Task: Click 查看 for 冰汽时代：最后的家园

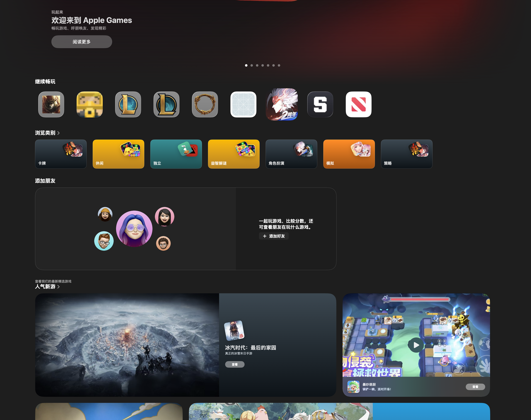Action: pyautogui.click(x=235, y=364)
